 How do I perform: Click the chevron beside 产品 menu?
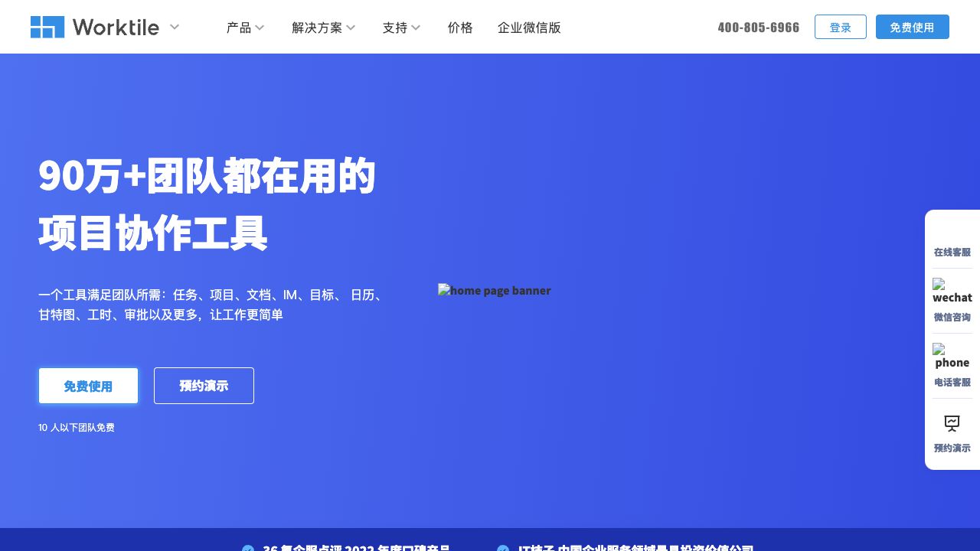click(260, 28)
